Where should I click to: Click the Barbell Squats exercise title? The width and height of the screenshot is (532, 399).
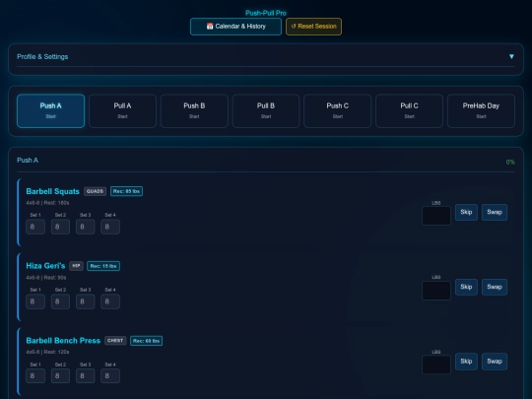point(52,191)
